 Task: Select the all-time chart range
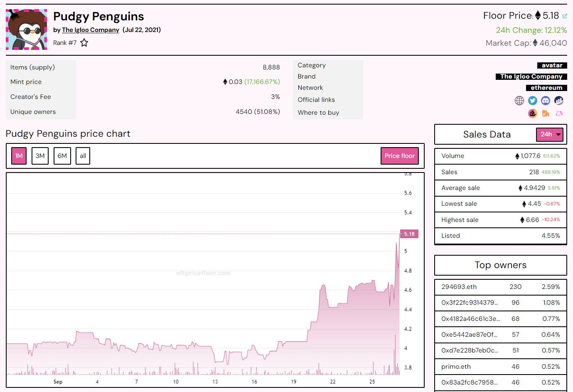pos(83,156)
